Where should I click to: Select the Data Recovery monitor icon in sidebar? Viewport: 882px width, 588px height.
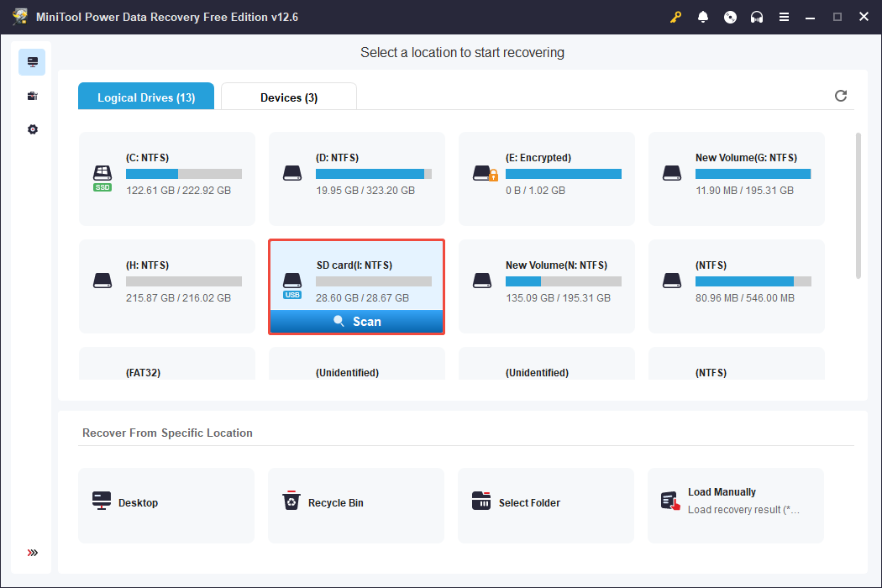click(32, 61)
